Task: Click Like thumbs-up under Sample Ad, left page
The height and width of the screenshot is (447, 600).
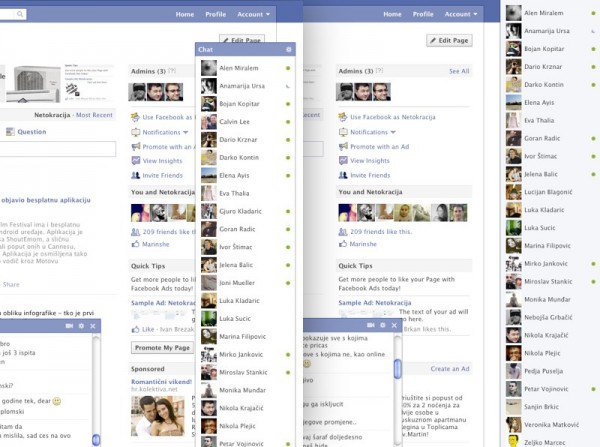Action: [x=135, y=329]
